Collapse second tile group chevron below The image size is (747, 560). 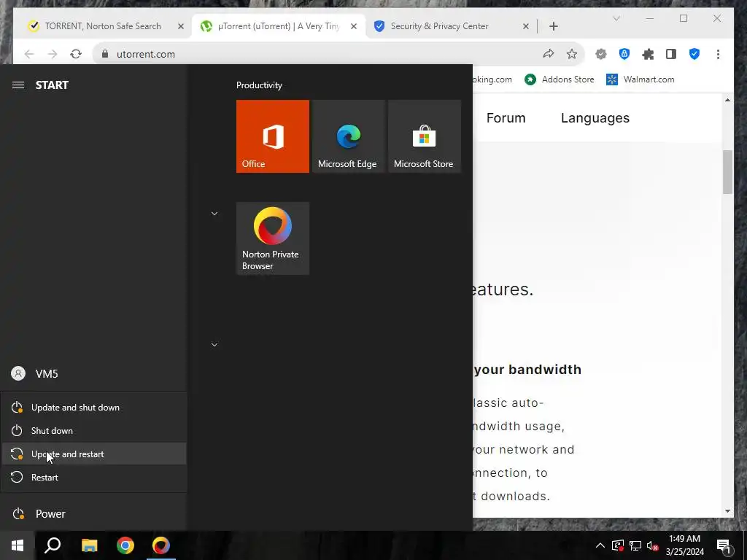(214, 344)
